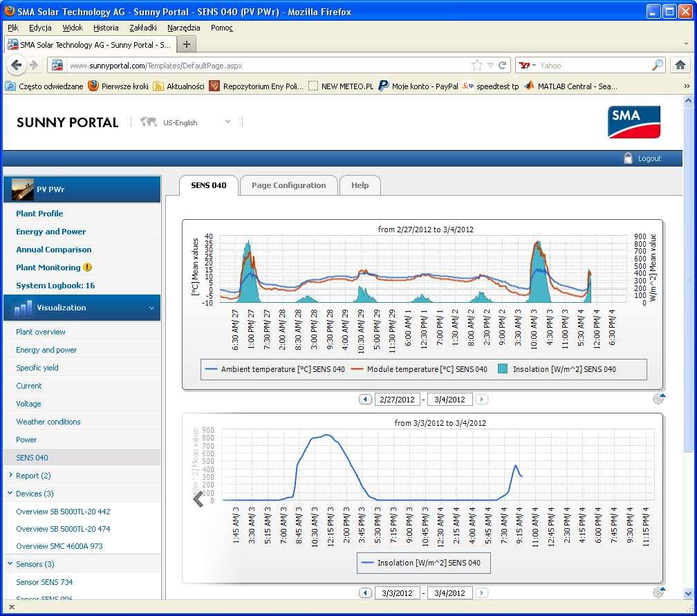Image resolution: width=697 pixels, height=616 pixels.
Task: Open the Weather conditions visualization page
Action: pos(48,422)
